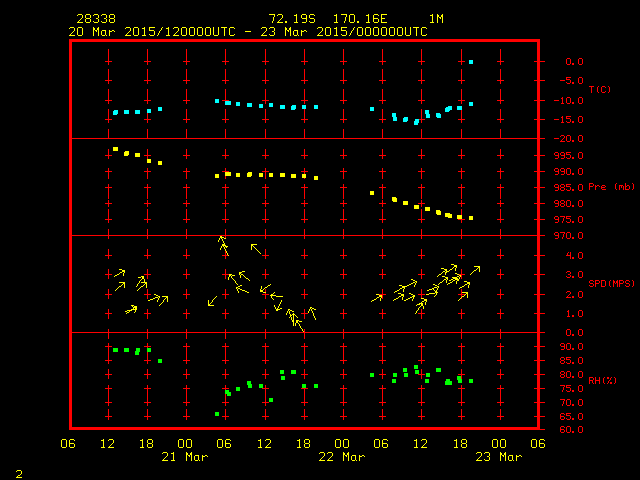Click the "00" hour label above 22 Mar
Screen dimensions: 640x480
[x=342, y=444]
